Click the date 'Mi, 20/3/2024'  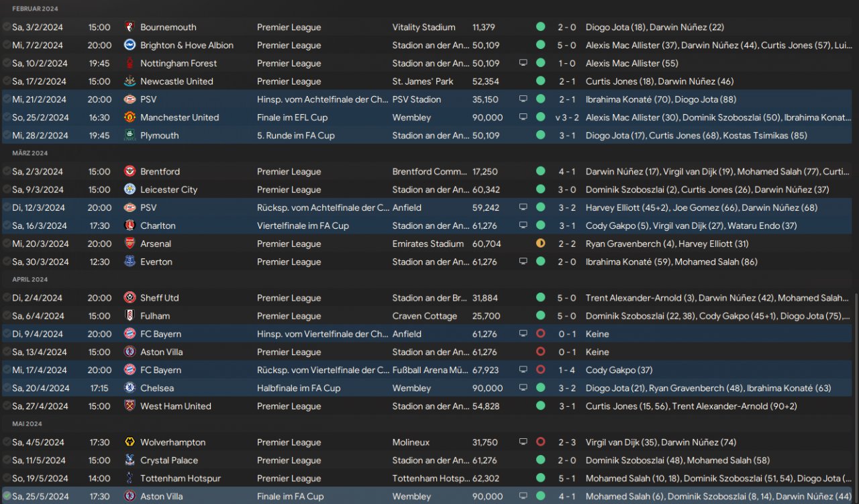click(40, 244)
